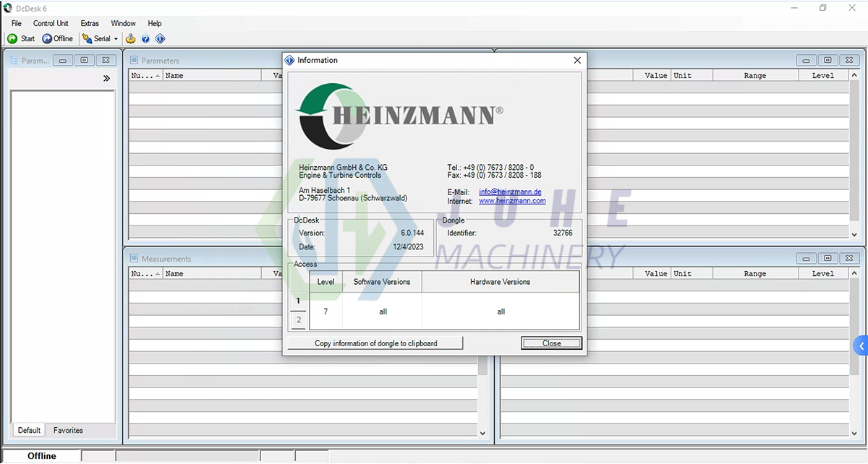Expand the Param panel chevron arrows
The image size is (868, 464).
point(106,78)
